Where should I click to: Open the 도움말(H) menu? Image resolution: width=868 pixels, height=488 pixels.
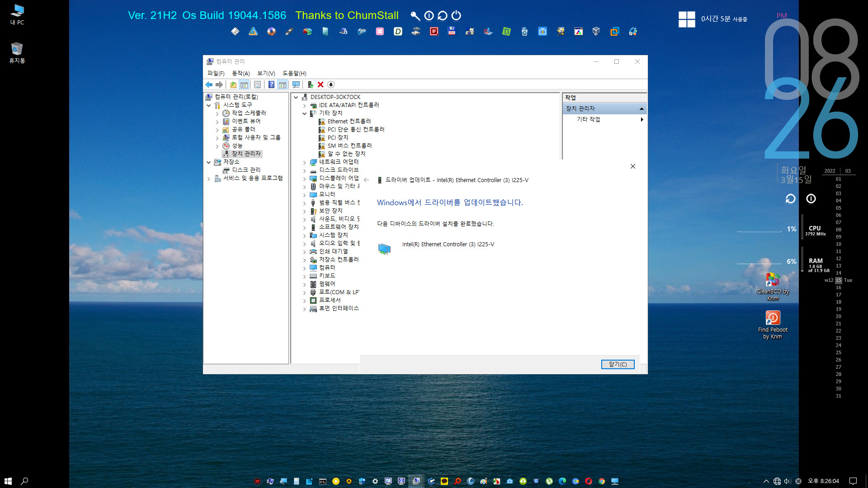point(294,73)
